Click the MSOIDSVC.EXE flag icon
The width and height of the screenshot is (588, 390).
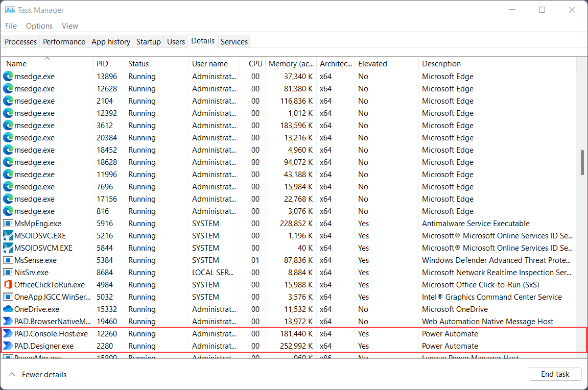coord(8,235)
